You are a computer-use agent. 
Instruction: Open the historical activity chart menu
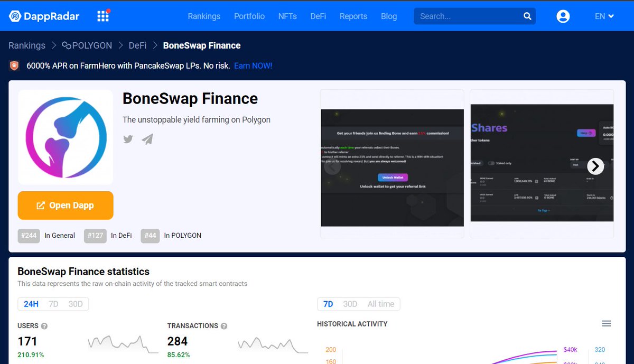point(607,323)
